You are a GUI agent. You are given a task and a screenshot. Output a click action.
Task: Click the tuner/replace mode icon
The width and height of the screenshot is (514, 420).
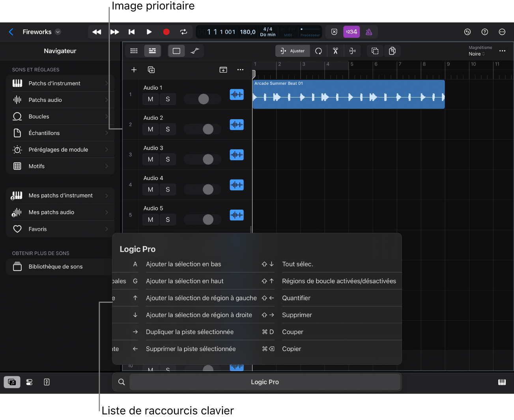[x=334, y=32]
